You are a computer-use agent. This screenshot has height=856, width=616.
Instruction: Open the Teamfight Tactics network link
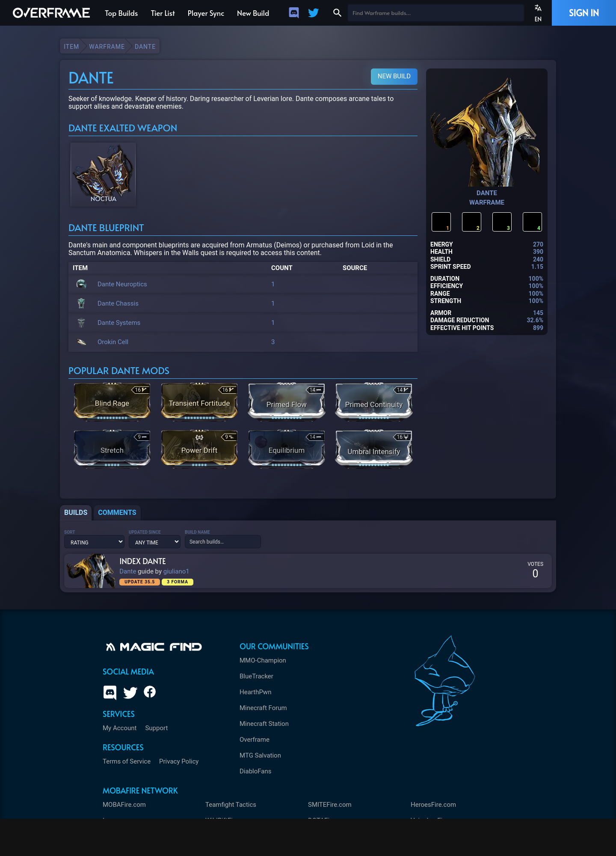(x=231, y=805)
